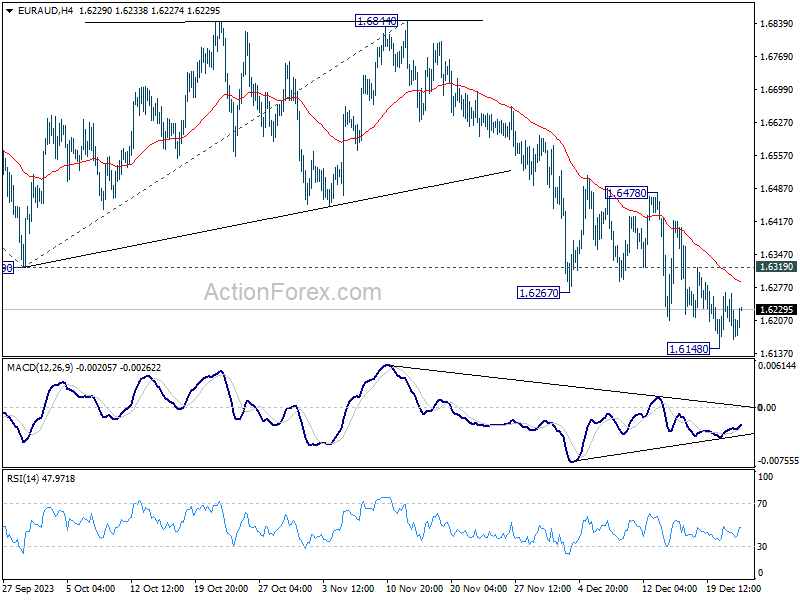Image resolution: width=800 pixels, height=600 pixels.
Task: Select the 19 Oct 20:00 time label
Action: tap(221, 588)
